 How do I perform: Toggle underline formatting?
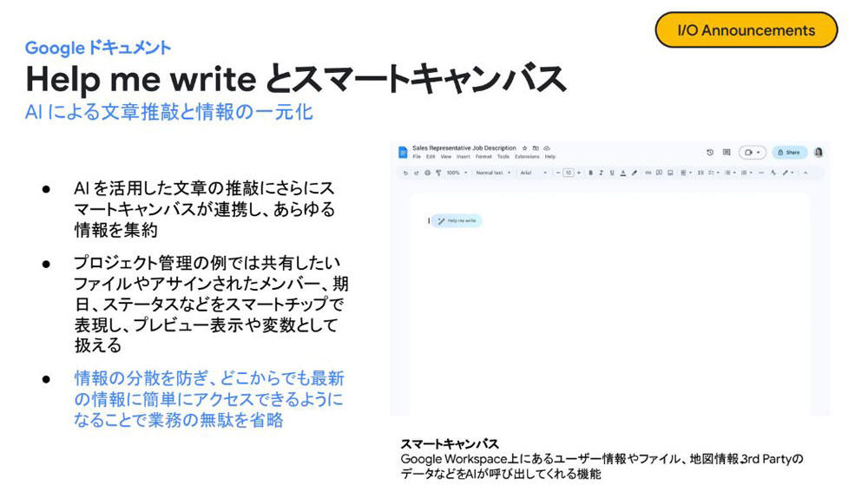(x=612, y=173)
